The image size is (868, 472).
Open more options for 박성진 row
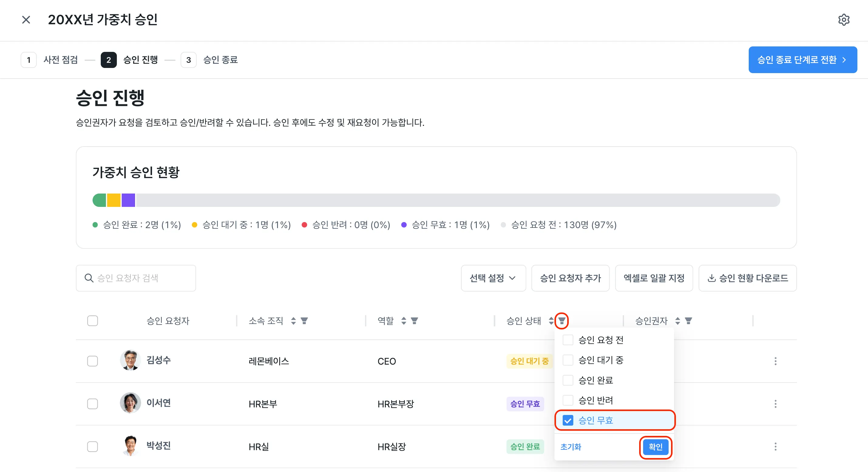775,447
